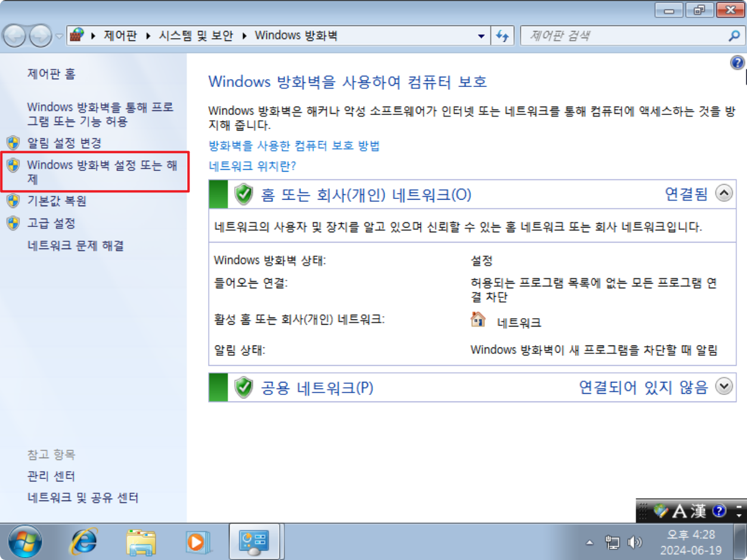Select Windows 방화벽 breadcrumb segment

(x=296, y=36)
